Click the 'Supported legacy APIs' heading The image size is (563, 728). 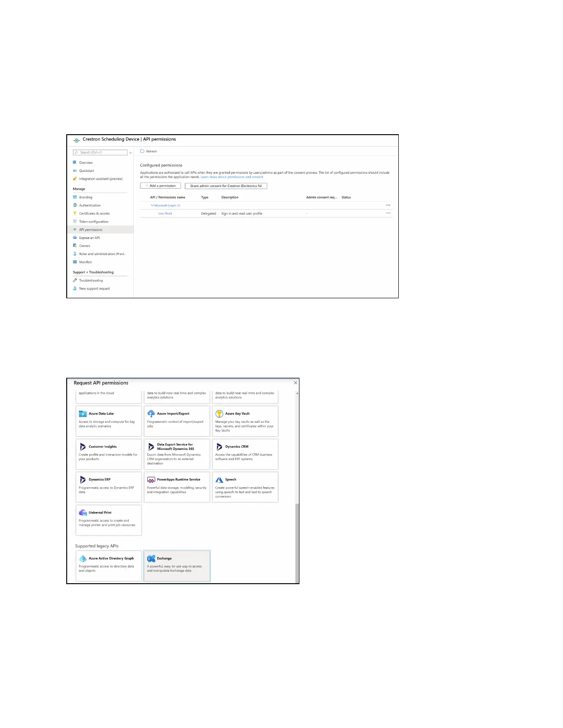click(97, 546)
